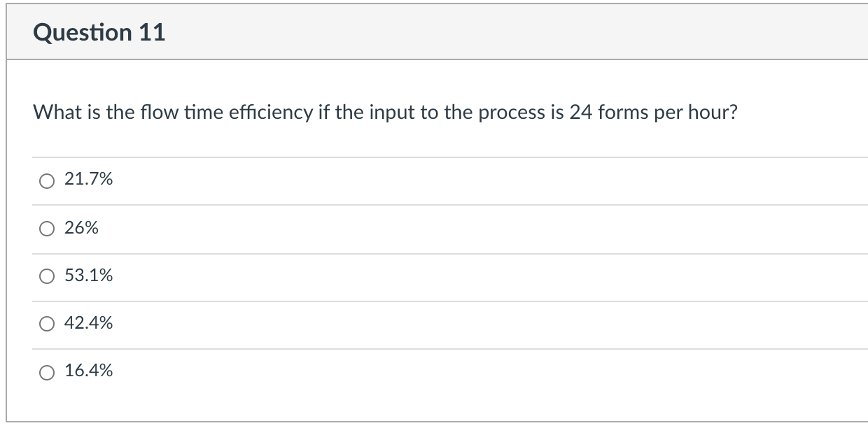Select the 42.4% radio button
Viewport: 868px width, 435px height.
[x=46, y=323]
